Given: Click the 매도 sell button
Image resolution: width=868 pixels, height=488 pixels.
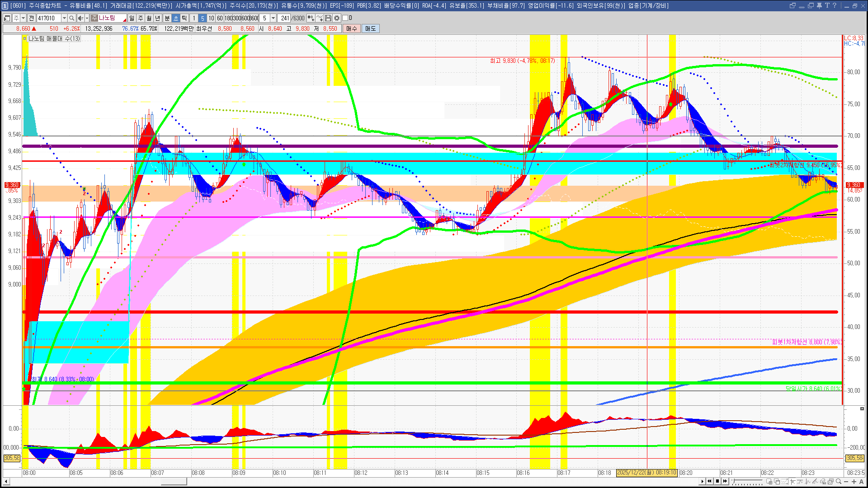Looking at the screenshot, I should [x=370, y=28].
